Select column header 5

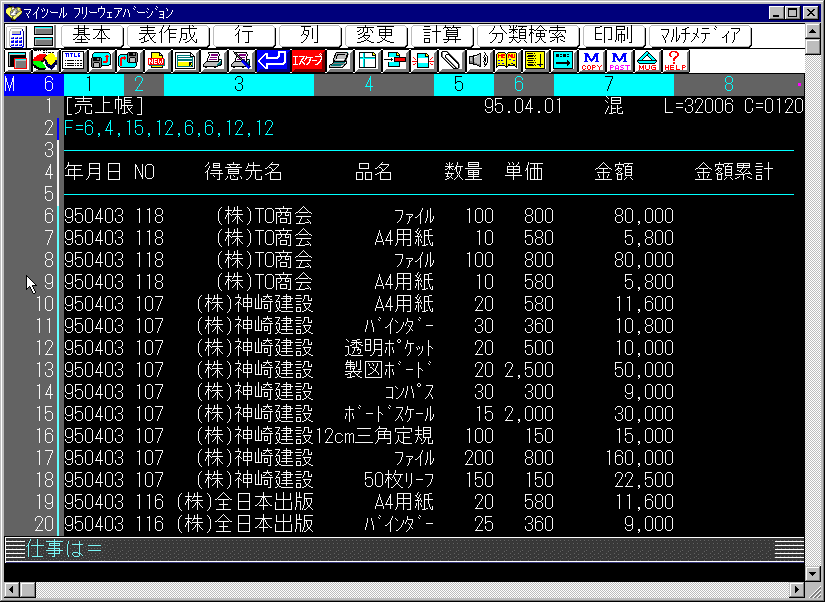(x=464, y=84)
